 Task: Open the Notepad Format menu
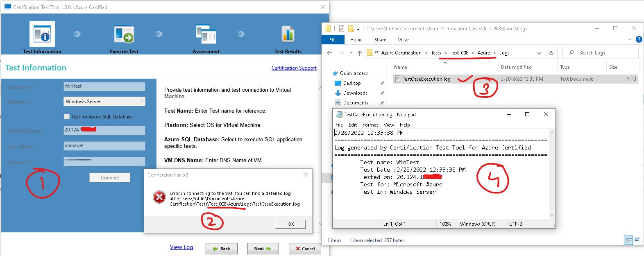click(370, 125)
